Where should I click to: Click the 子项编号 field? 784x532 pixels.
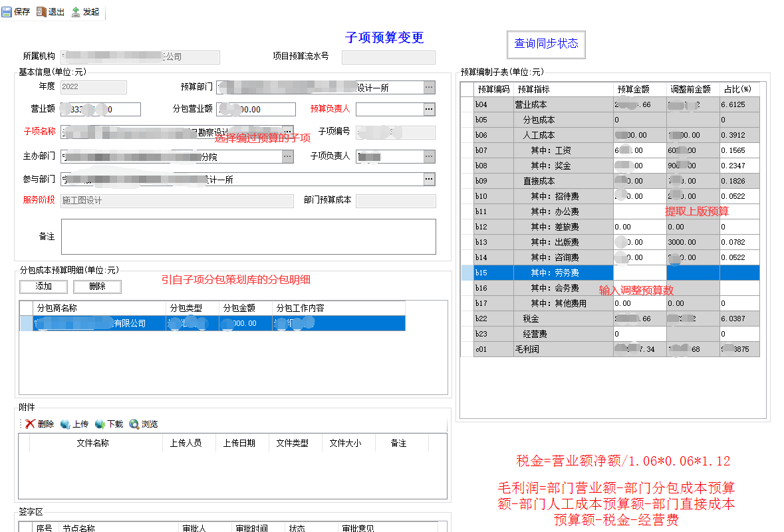pyautogui.click(x=396, y=132)
